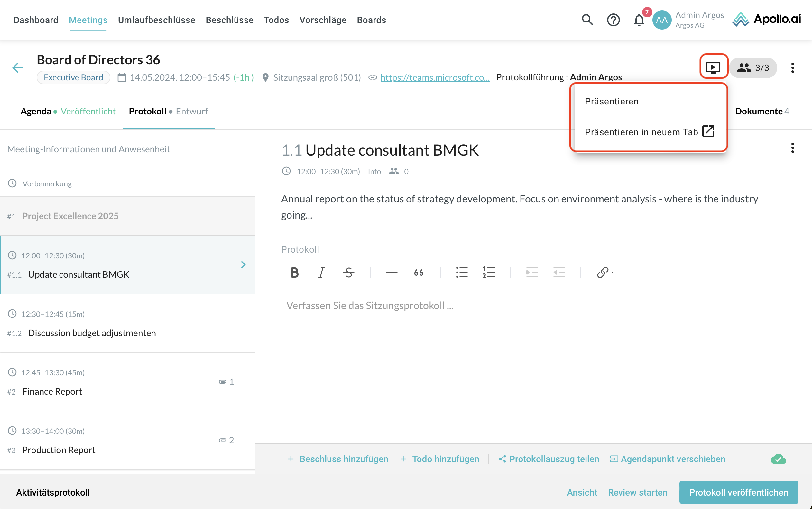Click the back arrow next to meeting title
812x509 pixels.
click(x=17, y=68)
